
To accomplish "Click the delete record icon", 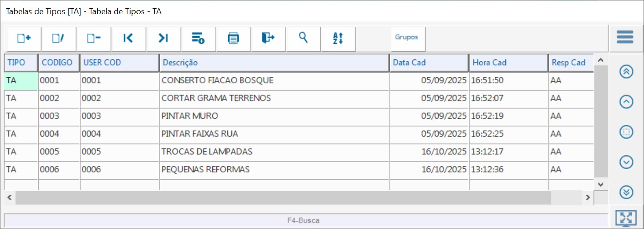I will tap(94, 38).
